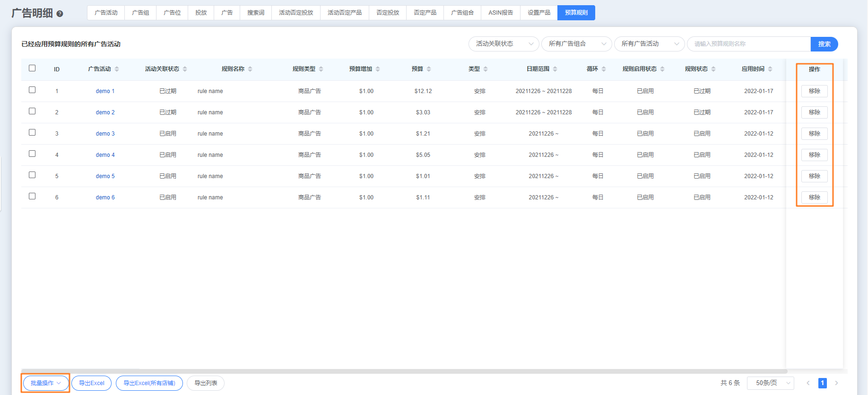
Task: Go to next page arrow in pagination
Action: click(836, 383)
